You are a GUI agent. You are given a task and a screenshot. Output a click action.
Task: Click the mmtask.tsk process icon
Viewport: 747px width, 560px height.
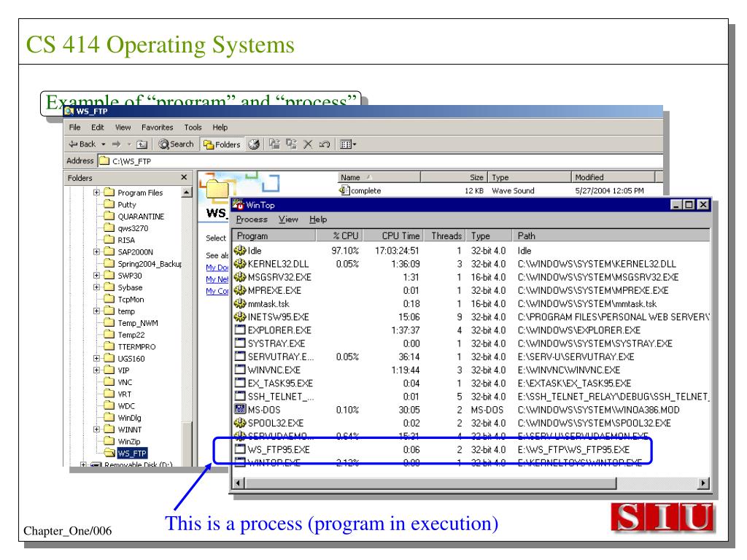(x=239, y=303)
